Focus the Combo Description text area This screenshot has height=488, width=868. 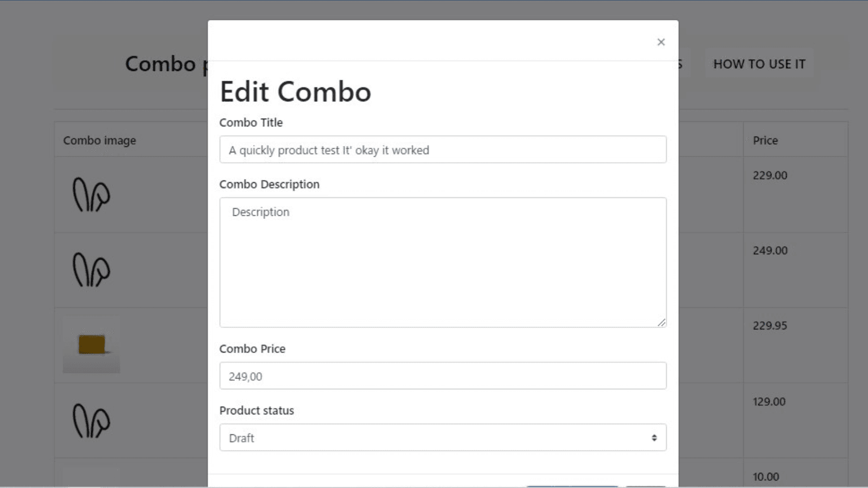pos(443,262)
